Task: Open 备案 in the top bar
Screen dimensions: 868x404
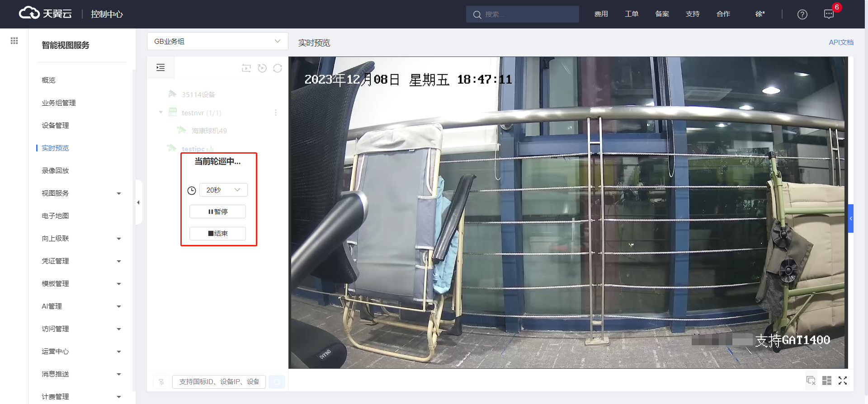Action: coord(662,14)
